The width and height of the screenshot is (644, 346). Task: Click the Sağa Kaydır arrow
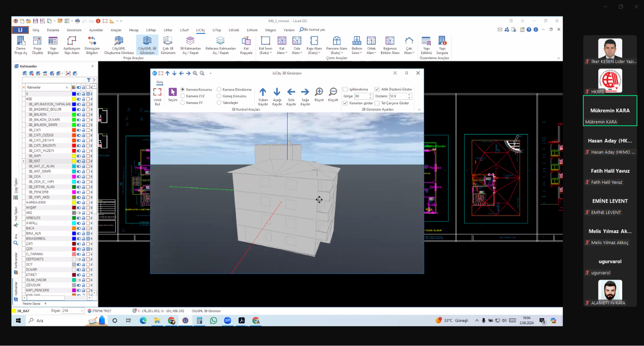[305, 96]
